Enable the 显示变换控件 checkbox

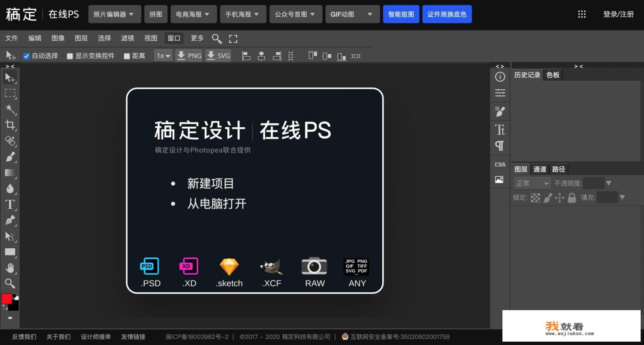tap(70, 56)
